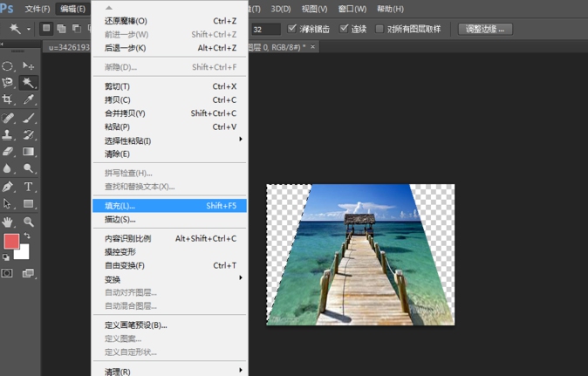Select the Elliptical Marquee tool
Viewport: 588px width, 376px height.
7,66
